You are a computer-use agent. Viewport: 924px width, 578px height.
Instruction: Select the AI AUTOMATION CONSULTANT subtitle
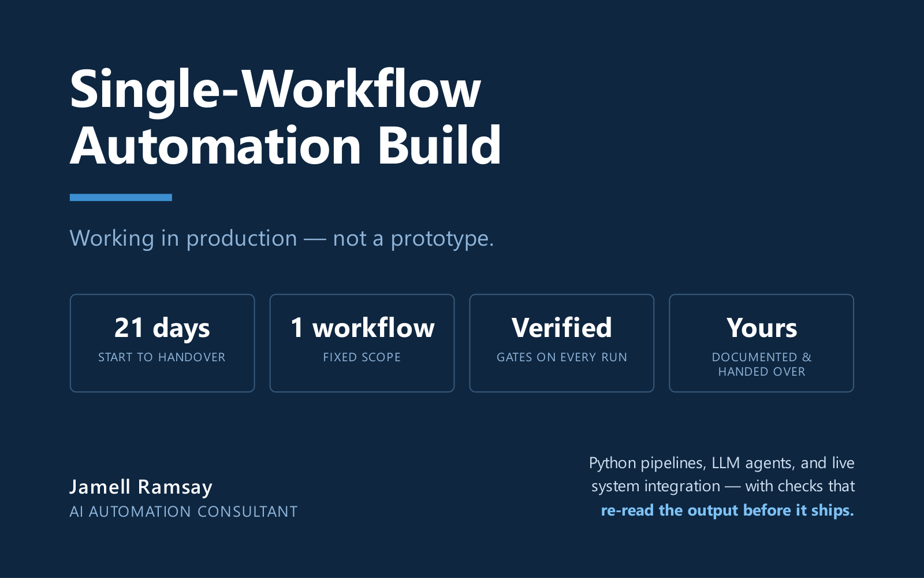(184, 512)
